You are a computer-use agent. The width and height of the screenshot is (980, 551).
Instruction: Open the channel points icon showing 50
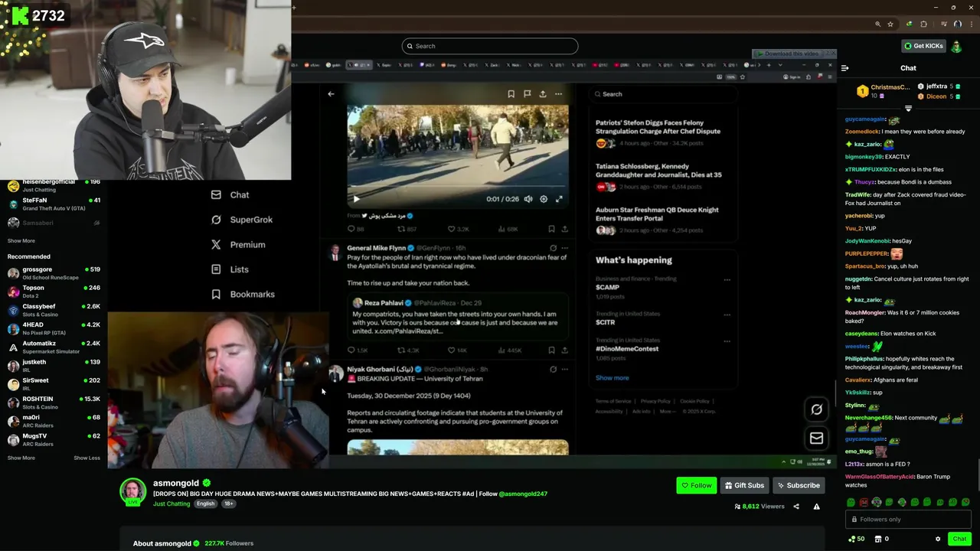tap(856, 539)
